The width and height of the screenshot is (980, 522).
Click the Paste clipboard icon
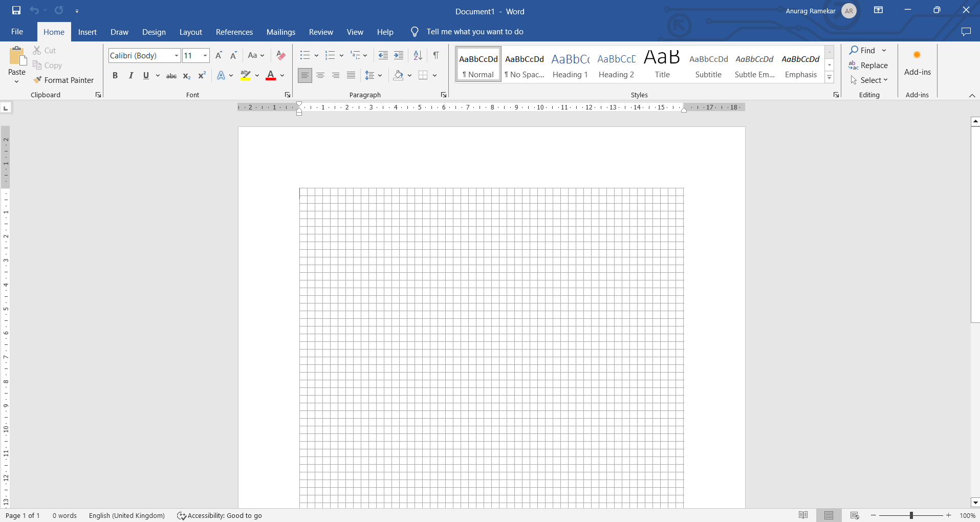pyautogui.click(x=17, y=56)
